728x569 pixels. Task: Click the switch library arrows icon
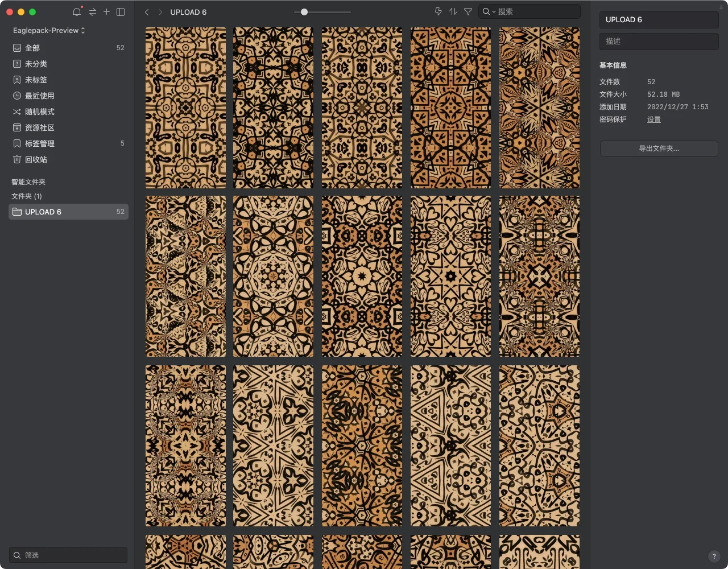93,12
